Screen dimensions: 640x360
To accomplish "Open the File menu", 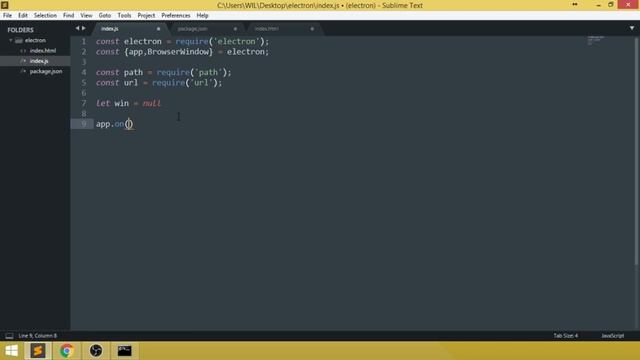I will [x=7, y=16].
